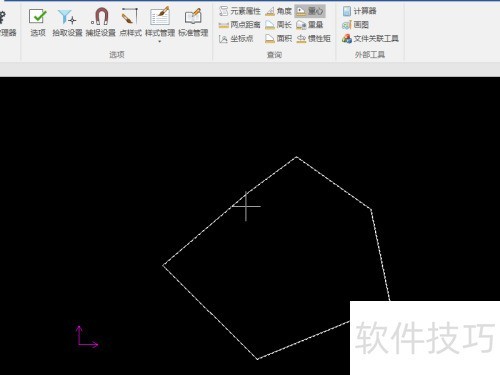500x375 pixels.
Task: Select the 周长 perimeter query tool
Action: pyautogui.click(x=279, y=25)
